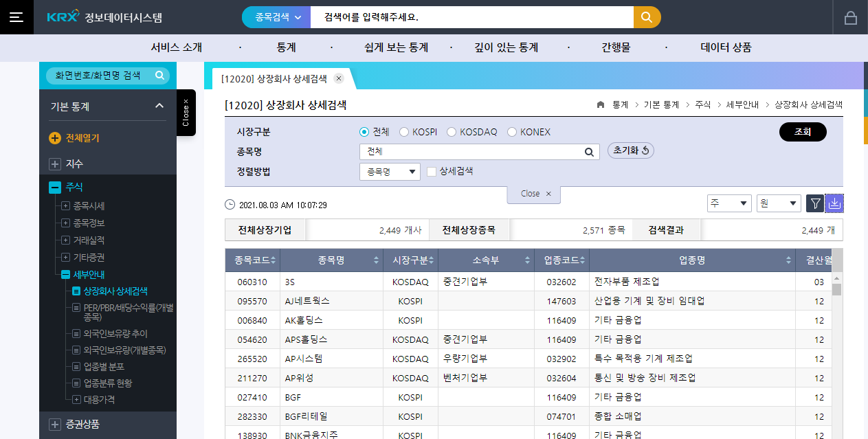This screenshot has width=868, height=439.
Task: Open the 주 unit dropdown
Action: (x=729, y=203)
